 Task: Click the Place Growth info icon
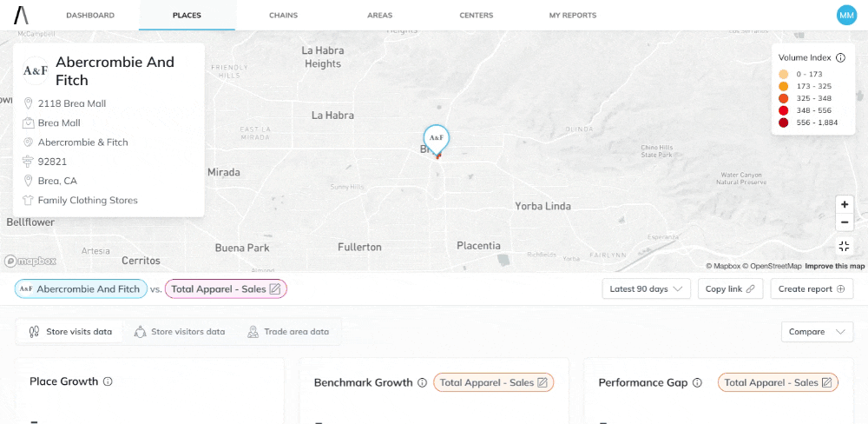[x=108, y=381]
